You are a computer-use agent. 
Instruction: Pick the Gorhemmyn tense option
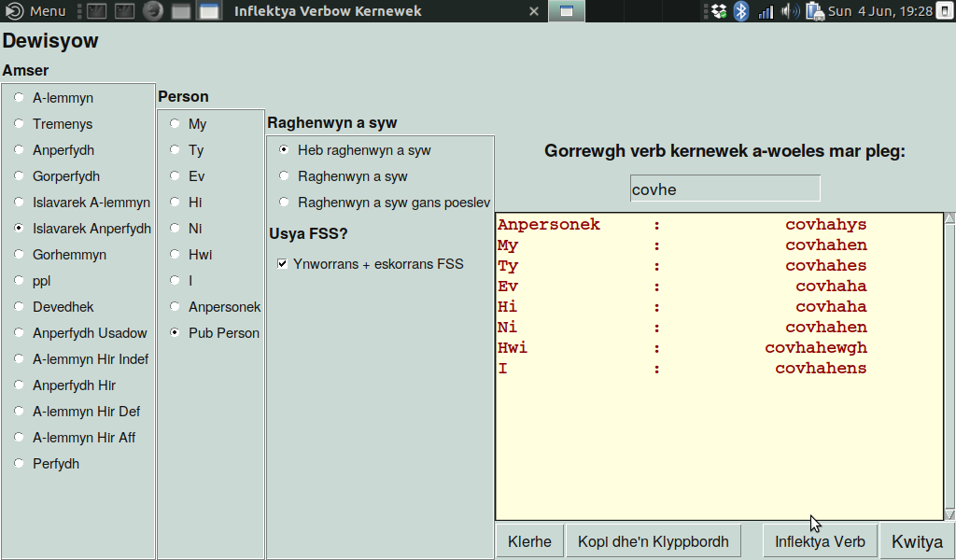[19, 254]
